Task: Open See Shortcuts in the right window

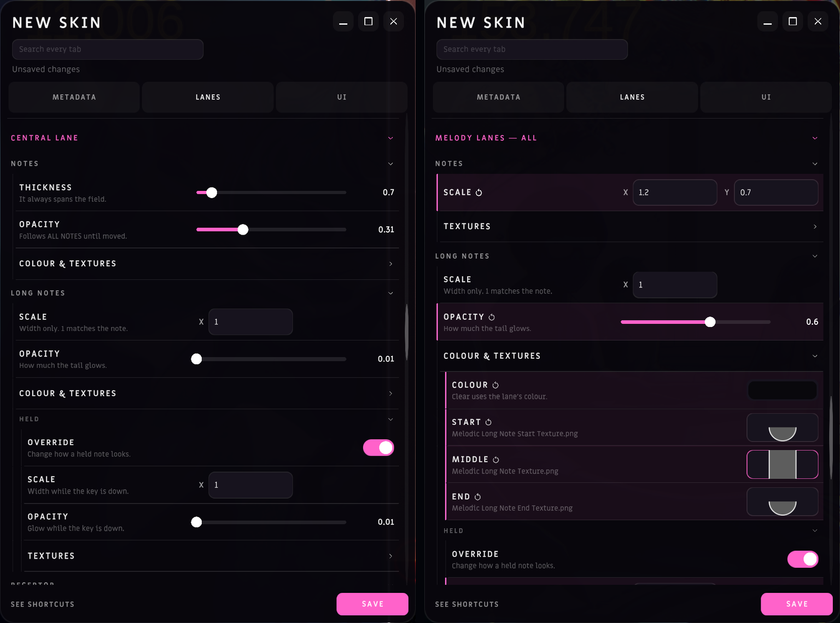Action: [x=467, y=604]
